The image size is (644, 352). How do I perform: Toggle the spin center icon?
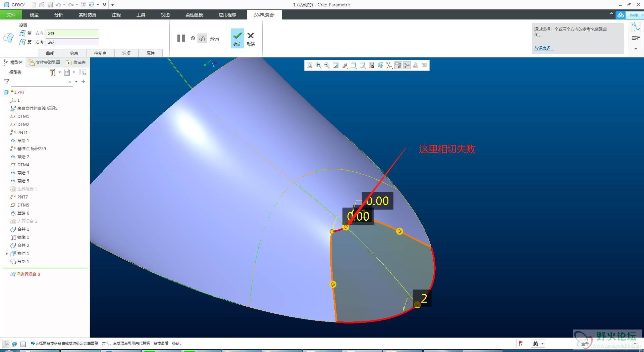pos(407,65)
